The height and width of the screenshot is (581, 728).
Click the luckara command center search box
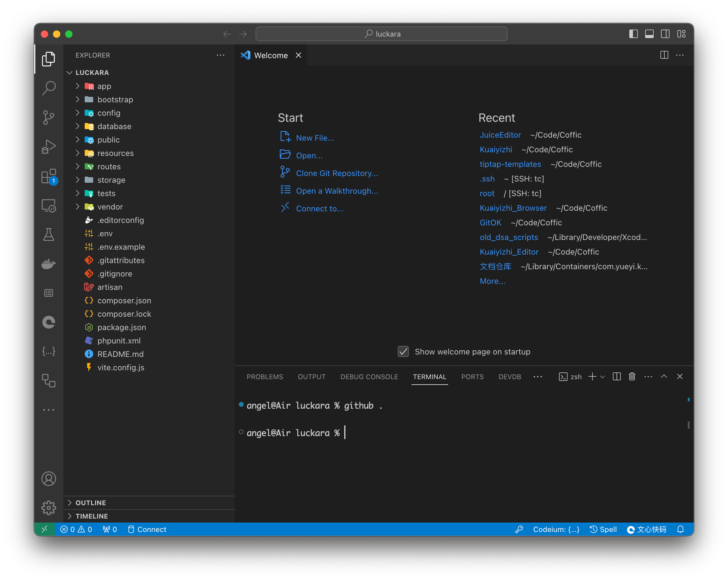[x=382, y=34]
